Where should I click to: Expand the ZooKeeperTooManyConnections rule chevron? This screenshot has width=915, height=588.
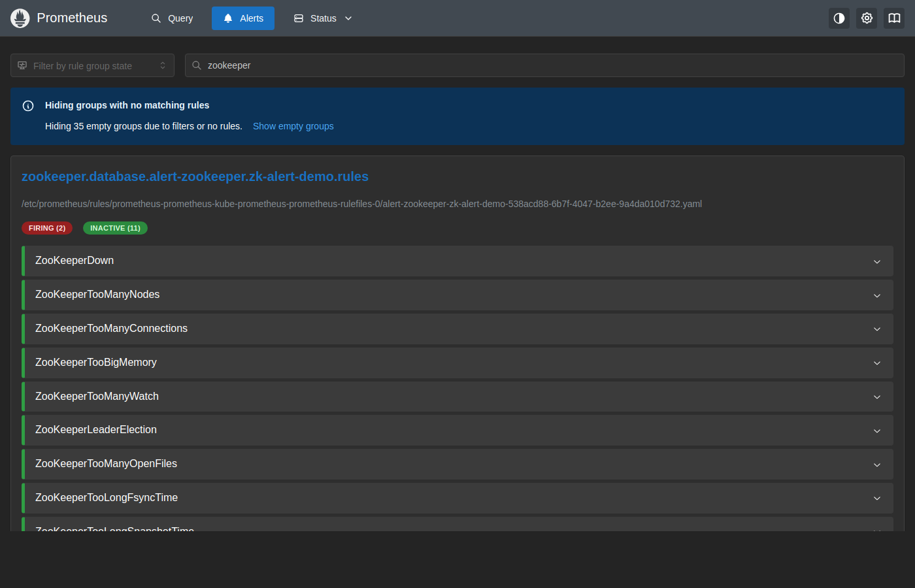click(x=877, y=329)
